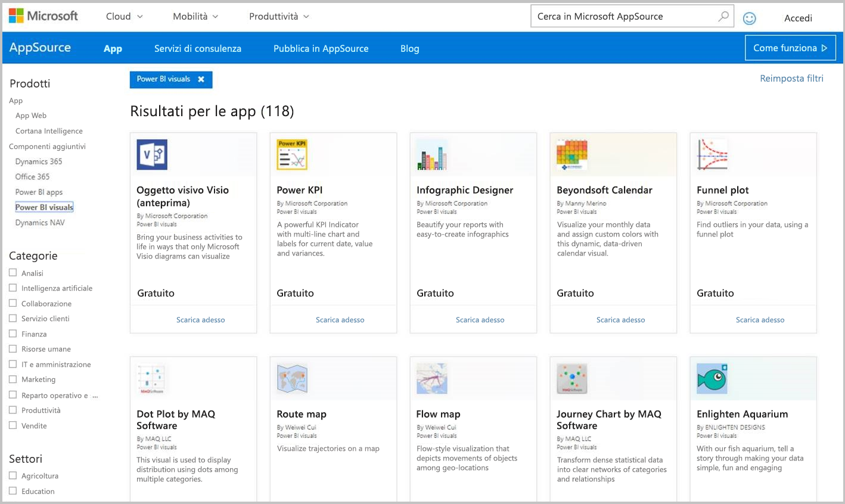
Task: Click Componenti aggiuntivi in Prodotti
Action: (47, 146)
